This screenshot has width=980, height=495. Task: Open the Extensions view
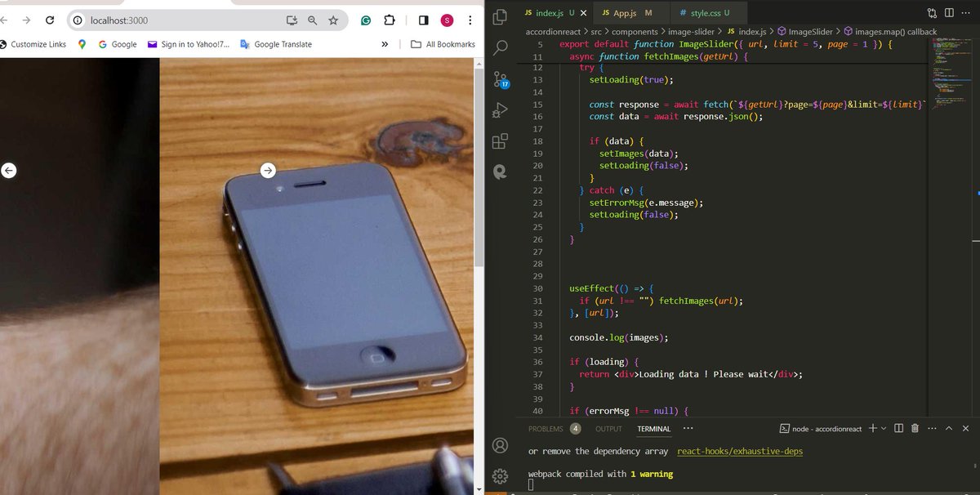pyautogui.click(x=500, y=140)
